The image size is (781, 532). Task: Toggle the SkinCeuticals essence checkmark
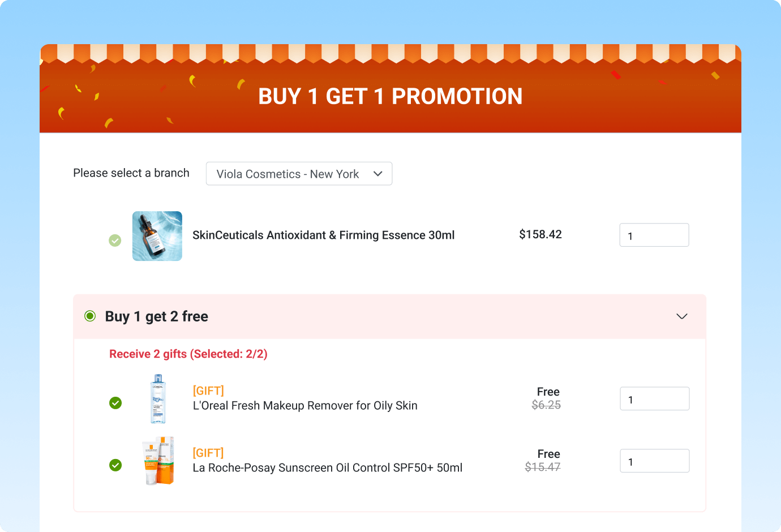point(115,241)
